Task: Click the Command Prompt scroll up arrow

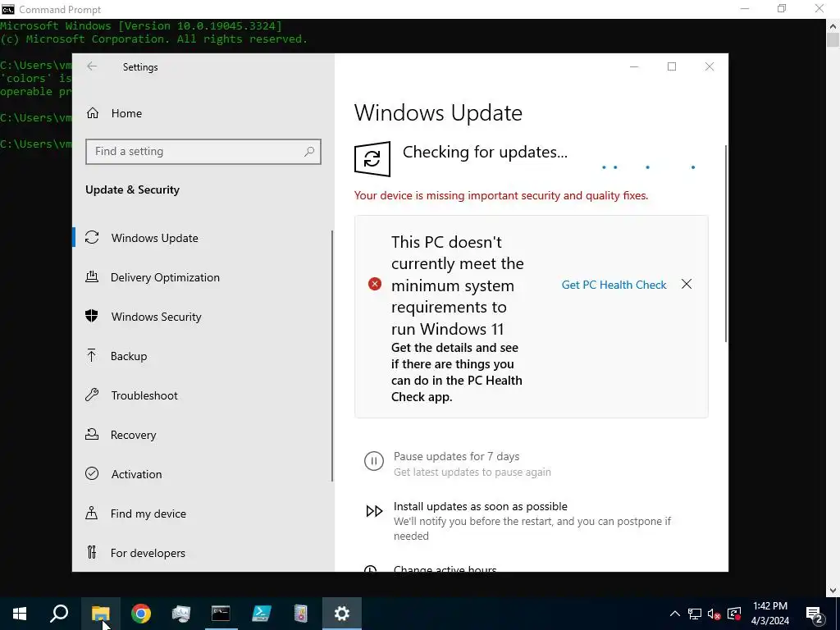Action: pyautogui.click(x=833, y=25)
